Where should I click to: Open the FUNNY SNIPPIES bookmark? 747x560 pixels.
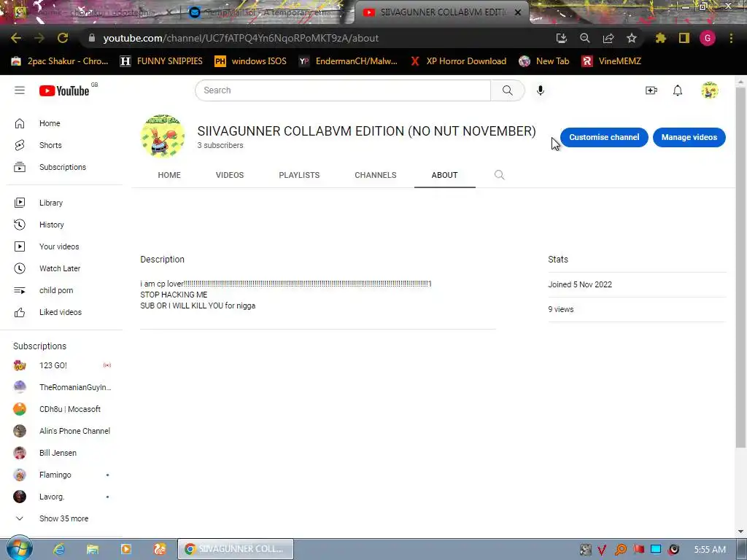click(161, 61)
